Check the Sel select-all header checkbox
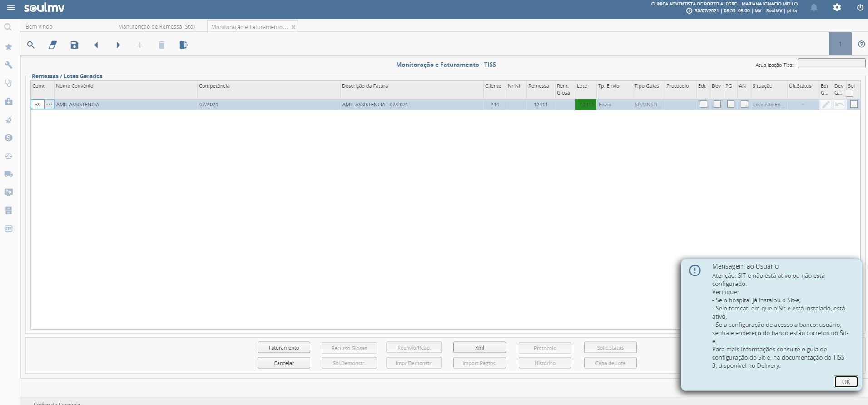This screenshot has height=405, width=868. click(x=849, y=93)
